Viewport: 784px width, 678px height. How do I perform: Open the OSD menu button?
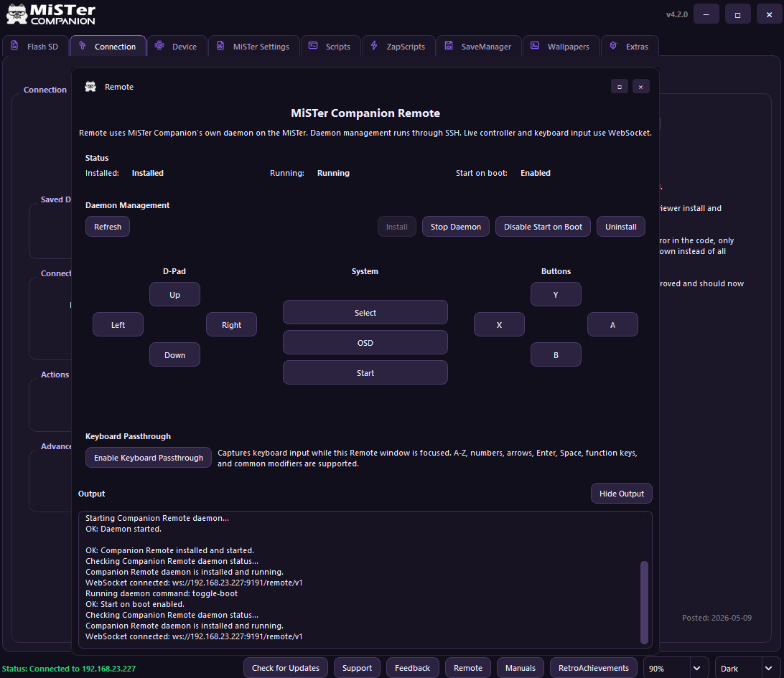click(x=365, y=342)
